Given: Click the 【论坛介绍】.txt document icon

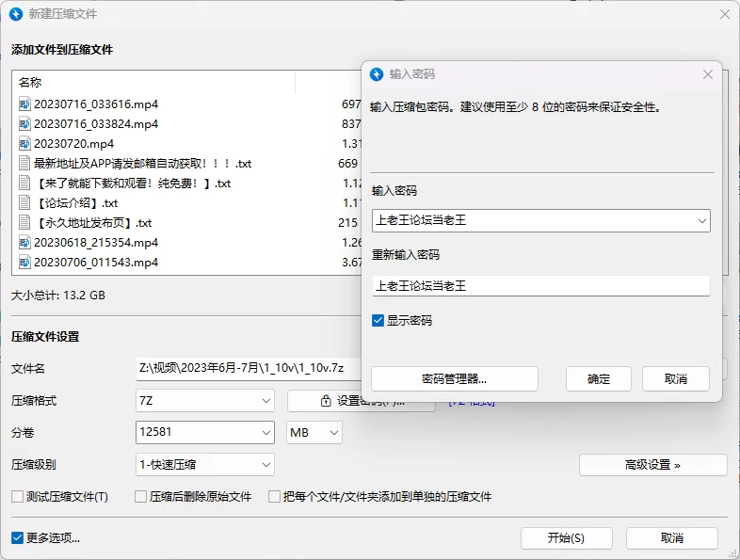Looking at the screenshot, I should [x=24, y=203].
